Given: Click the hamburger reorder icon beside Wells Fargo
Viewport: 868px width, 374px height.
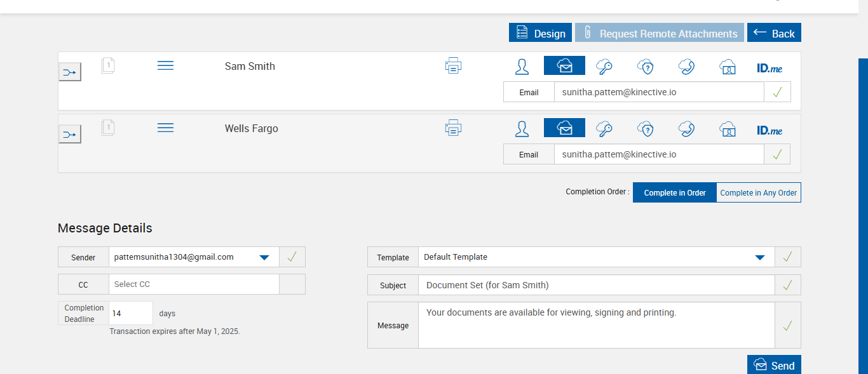Looking at the screenshot, I should coord(165,128).
